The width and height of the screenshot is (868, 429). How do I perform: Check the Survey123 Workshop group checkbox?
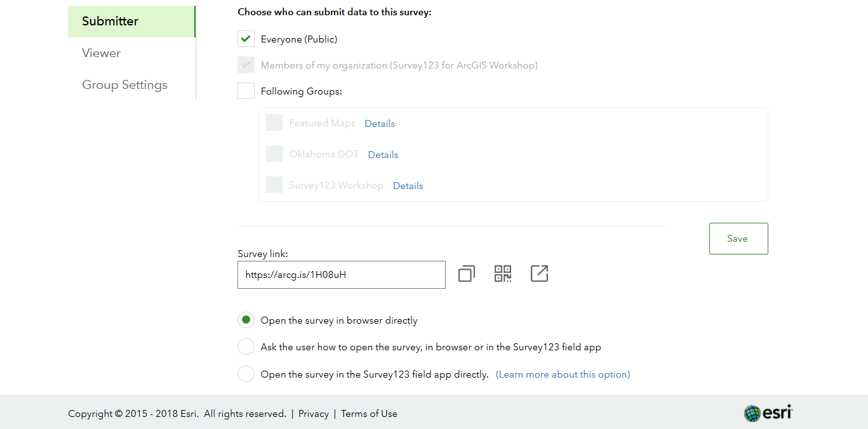pos(274,185)
